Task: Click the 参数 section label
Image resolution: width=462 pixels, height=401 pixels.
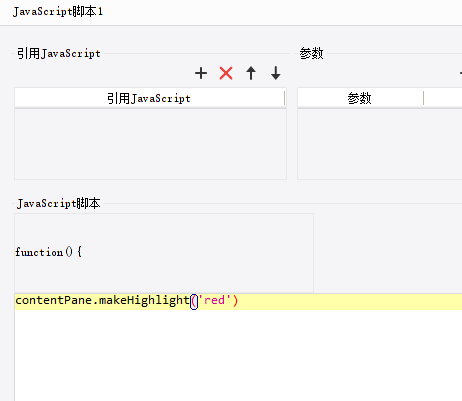Action: (311, 53)
